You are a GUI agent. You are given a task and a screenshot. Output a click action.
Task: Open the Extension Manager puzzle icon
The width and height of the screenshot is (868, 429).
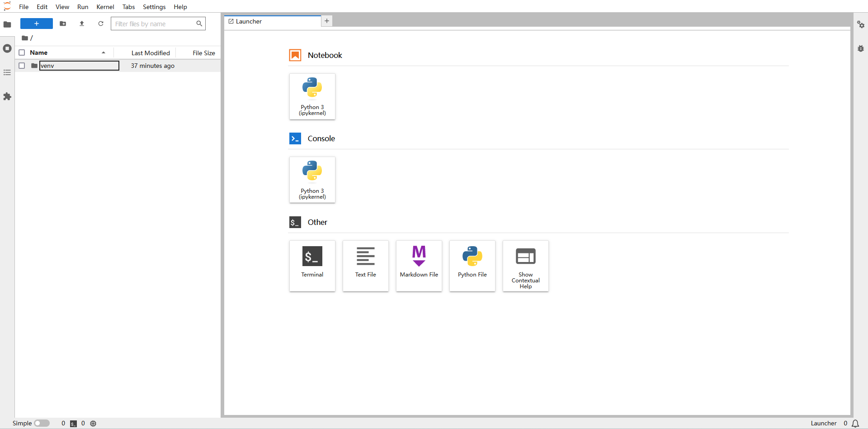coord(7,96)
